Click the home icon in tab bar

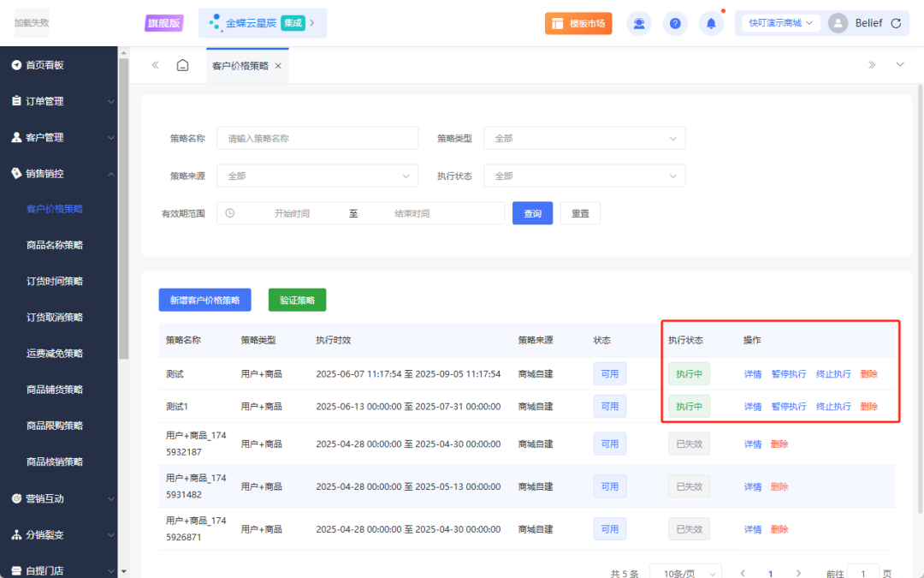tap(182, 65)
